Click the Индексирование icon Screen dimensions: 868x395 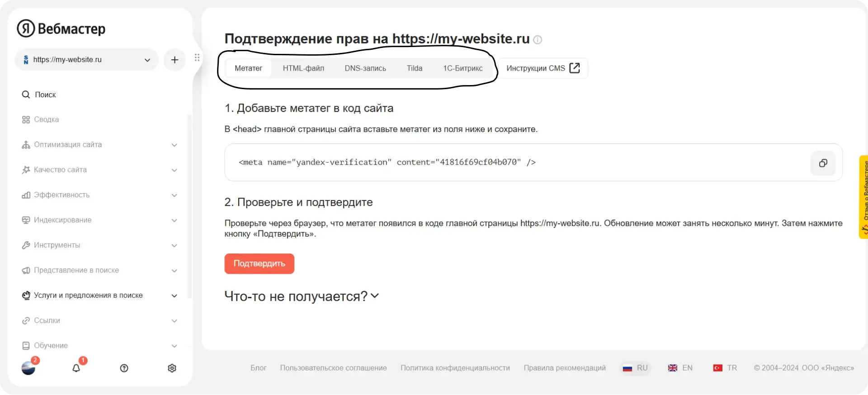26,220
